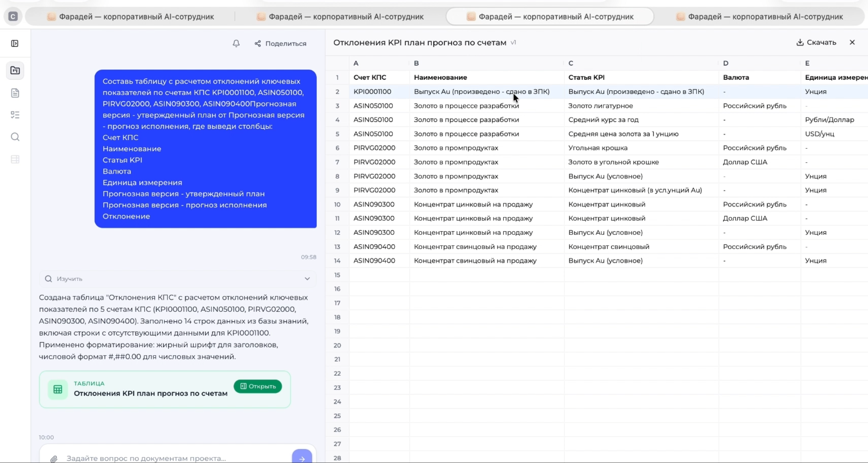The image size is (868, 463).
Task: Download the table with Скачать
Action: (x=816, y=42)
